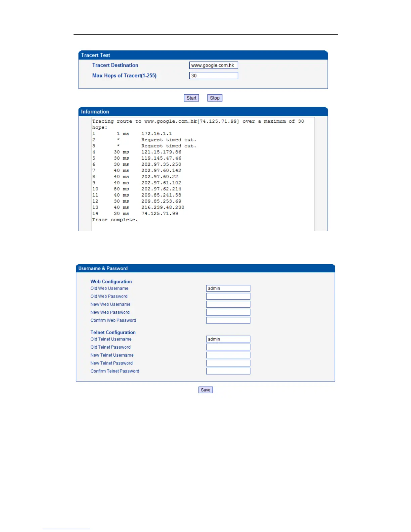This screenshot has width=411, height=532.
Task: Click the first 'Request timed out.' line at hop 2
Action: (x=169, y=140)
